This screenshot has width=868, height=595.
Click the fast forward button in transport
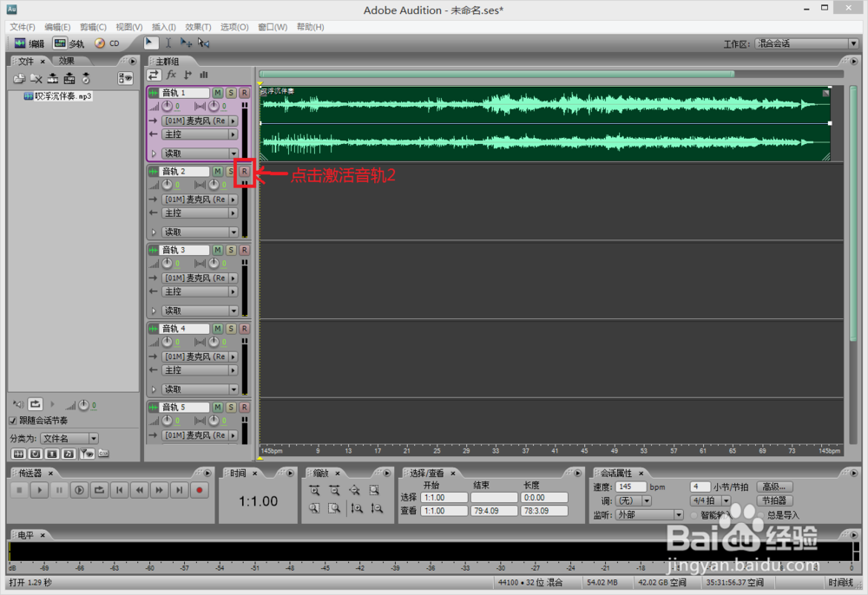click(160, 490)
